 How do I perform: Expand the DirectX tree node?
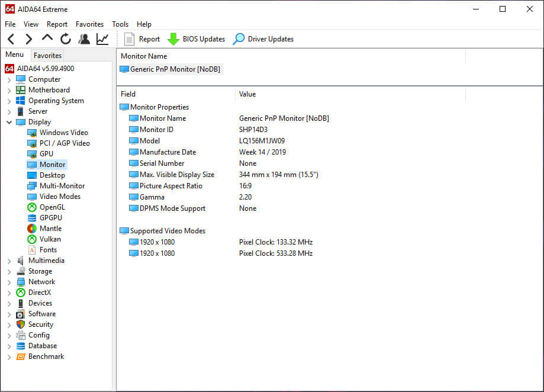[x=9, y=293]
